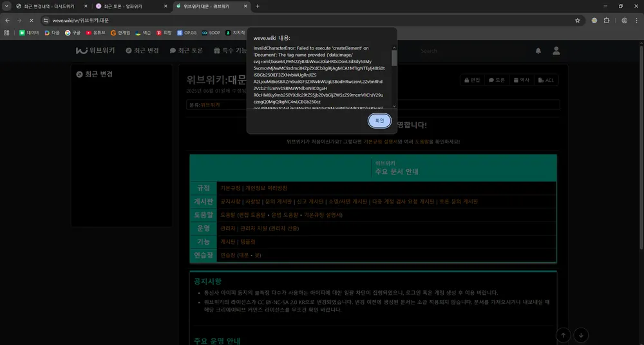644x345 pixels.
Task: View the 역사 history button
Action: click(521, 80)
